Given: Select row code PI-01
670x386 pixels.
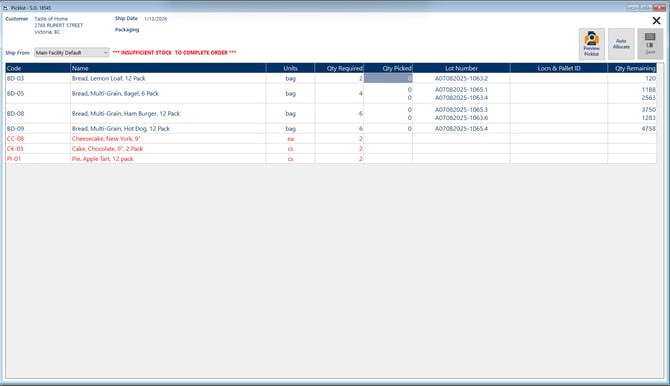Looking at the screenshot, I should point(14,159).
